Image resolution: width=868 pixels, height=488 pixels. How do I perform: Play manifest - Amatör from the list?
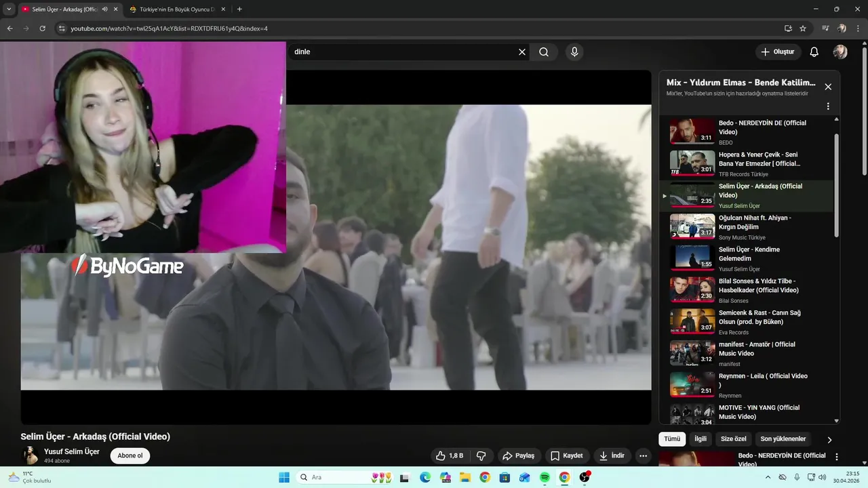(746, 354)
